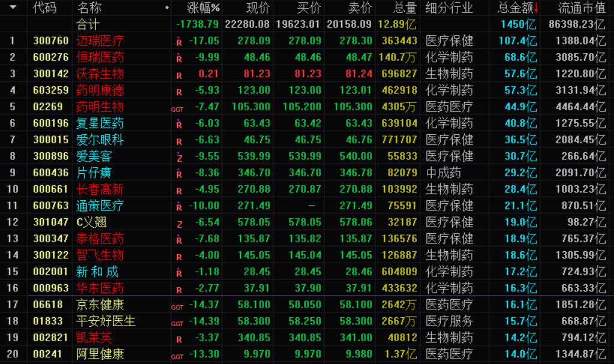
Task: Select stock name 沃森生物
Action: tap(100, 74)
